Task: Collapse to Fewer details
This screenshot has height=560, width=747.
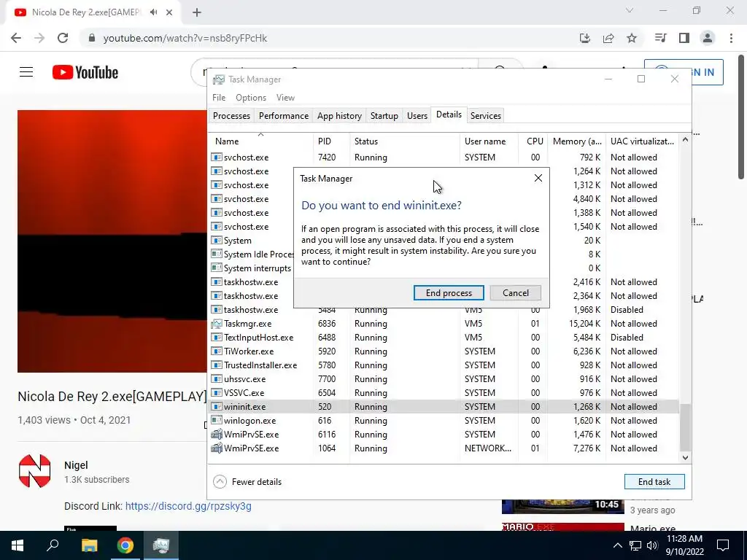Action: 247,481
